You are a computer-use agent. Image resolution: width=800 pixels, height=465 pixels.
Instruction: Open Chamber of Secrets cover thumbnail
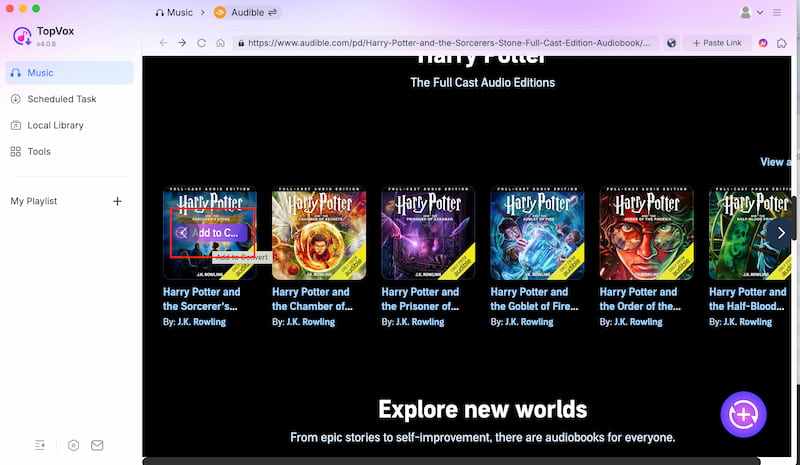point(319,233)
